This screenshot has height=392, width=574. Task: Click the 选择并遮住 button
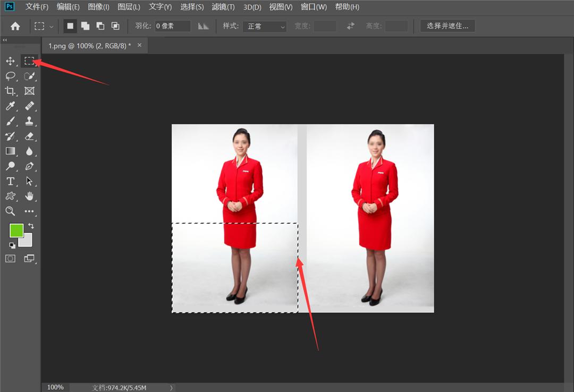pyautogui.click(x=447, y=25)
